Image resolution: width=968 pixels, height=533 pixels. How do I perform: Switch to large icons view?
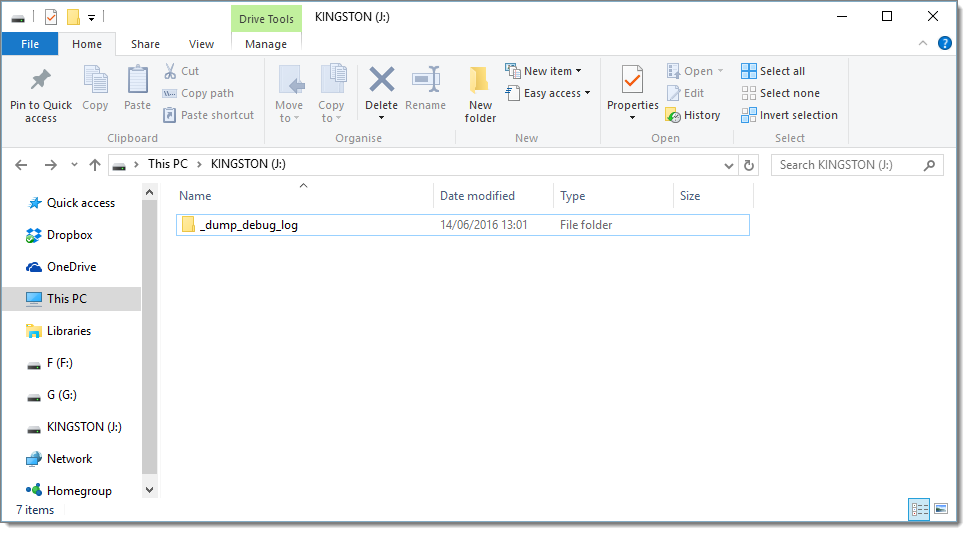(x=940, y=509)
